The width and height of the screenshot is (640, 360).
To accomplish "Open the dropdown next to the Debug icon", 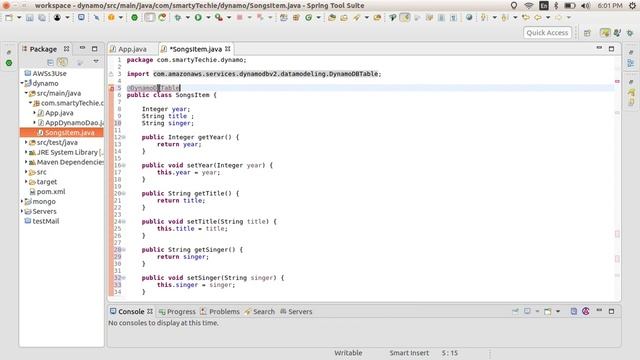I will point(188,18).
